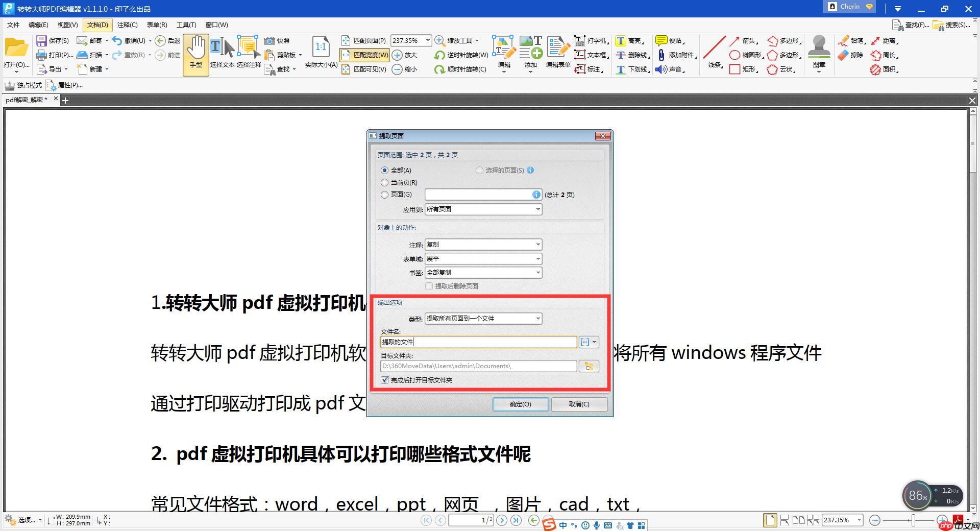
Task: Rotate clockwise using 顺时针旋转
Action: pos(460,69)
